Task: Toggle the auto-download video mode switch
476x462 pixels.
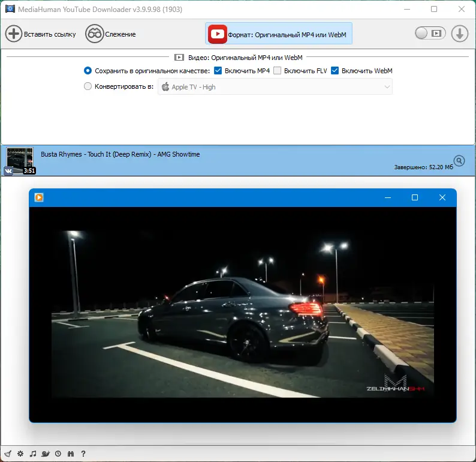Action: tap(430, 33)
